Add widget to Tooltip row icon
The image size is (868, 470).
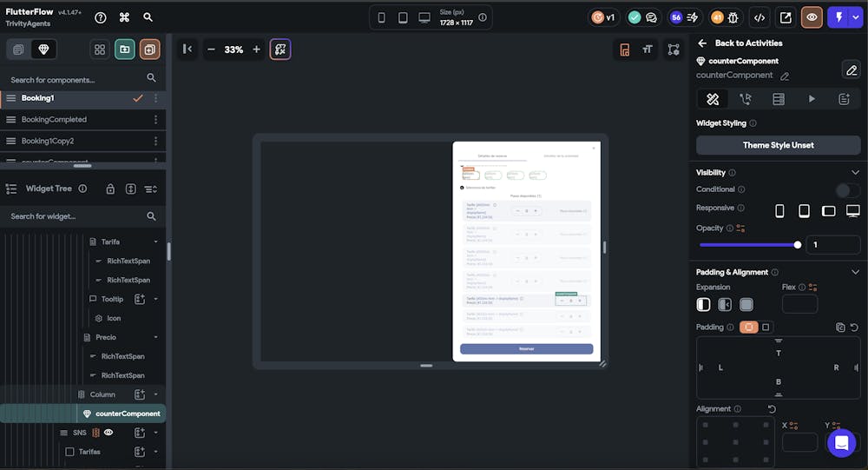point(140,300)
